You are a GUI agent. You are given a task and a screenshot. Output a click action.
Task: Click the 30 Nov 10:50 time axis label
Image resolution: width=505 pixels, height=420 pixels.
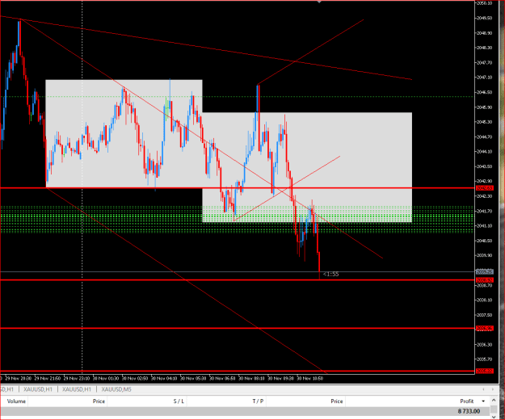pos(309,379)
